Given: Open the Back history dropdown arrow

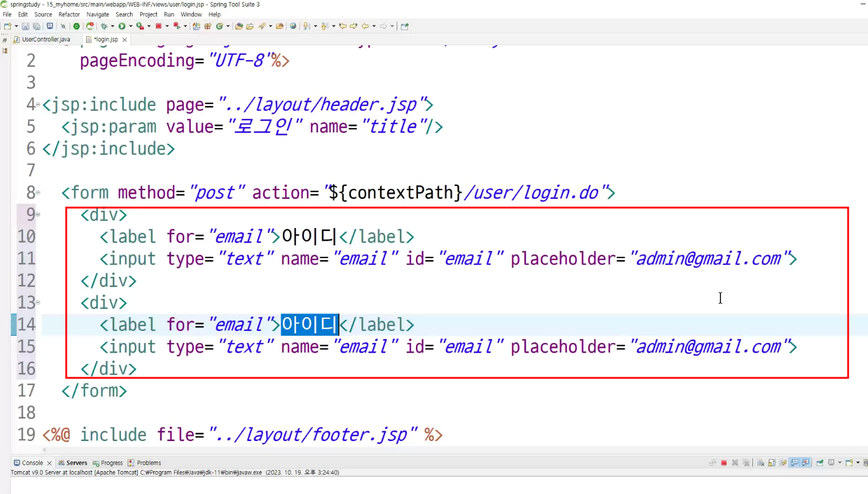Looking at the screenshot, I should [x=373, y=26].
